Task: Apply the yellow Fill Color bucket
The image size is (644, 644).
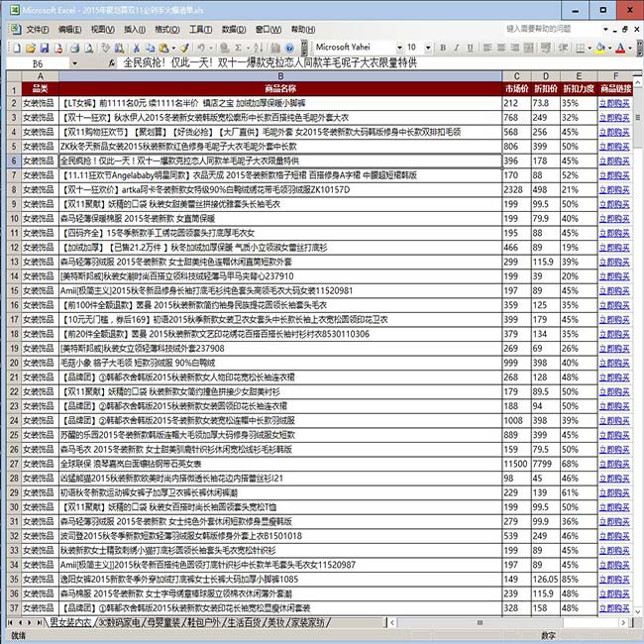Action: pos(600,49)
